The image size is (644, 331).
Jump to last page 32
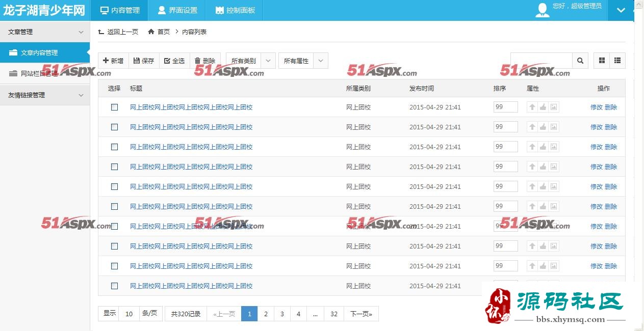[334, 314]
